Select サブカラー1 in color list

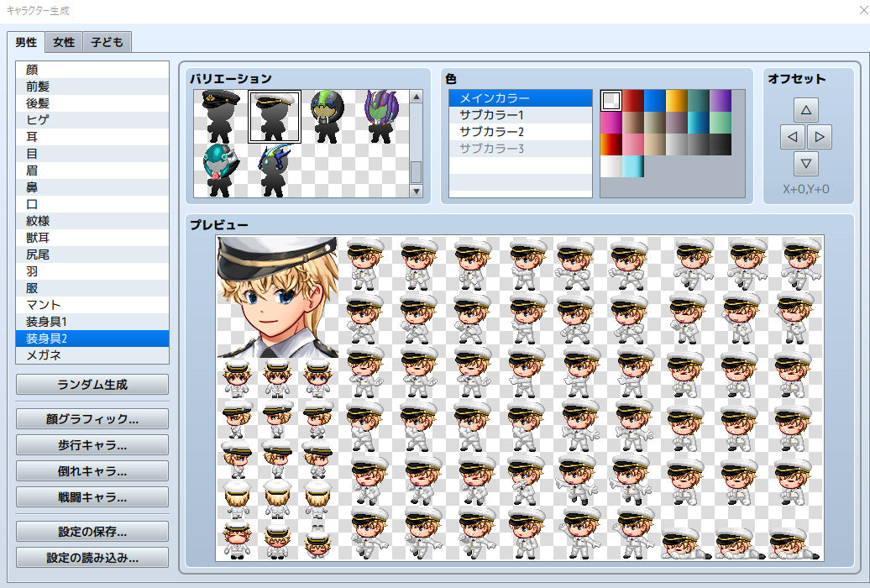tap(521, 115)
